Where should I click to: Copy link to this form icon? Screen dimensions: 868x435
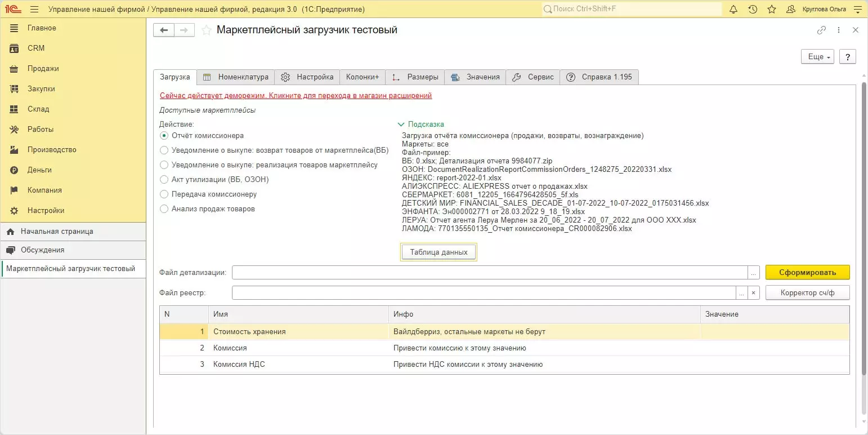[x=821, y=30]
